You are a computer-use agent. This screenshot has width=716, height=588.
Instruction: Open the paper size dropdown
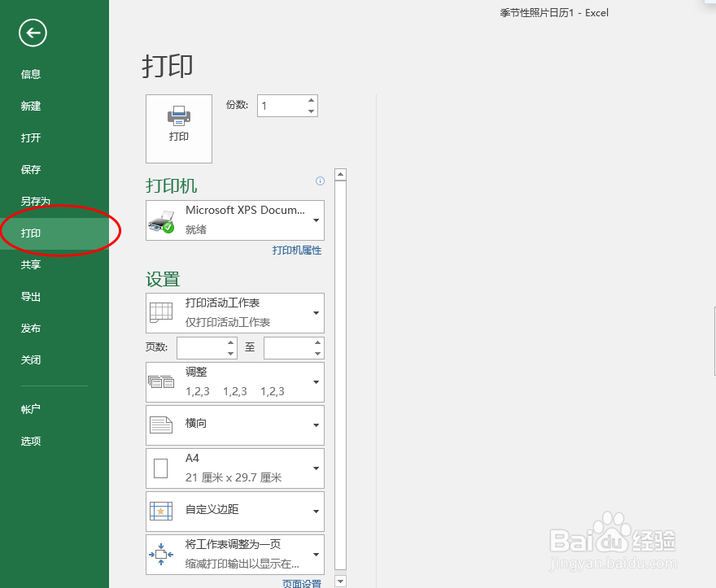317,468
